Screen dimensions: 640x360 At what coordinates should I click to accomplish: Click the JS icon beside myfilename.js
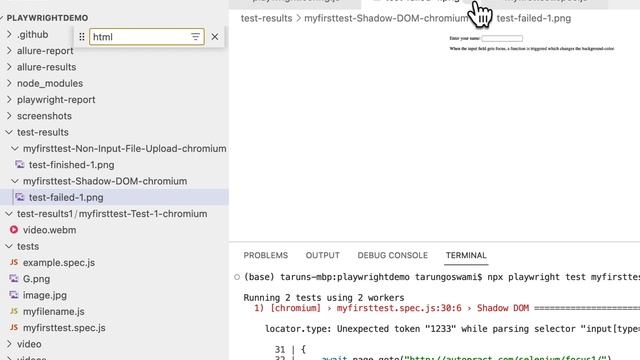click(x=14, y=311)
